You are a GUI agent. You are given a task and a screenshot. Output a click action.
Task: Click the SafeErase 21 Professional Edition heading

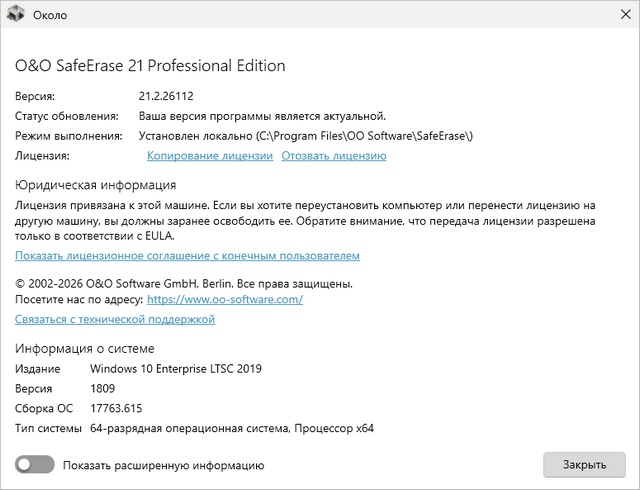[150, 66]
